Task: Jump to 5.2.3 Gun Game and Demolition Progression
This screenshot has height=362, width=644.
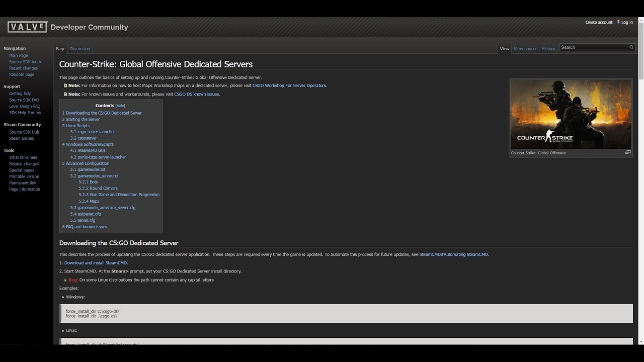Action: point(119,195)
